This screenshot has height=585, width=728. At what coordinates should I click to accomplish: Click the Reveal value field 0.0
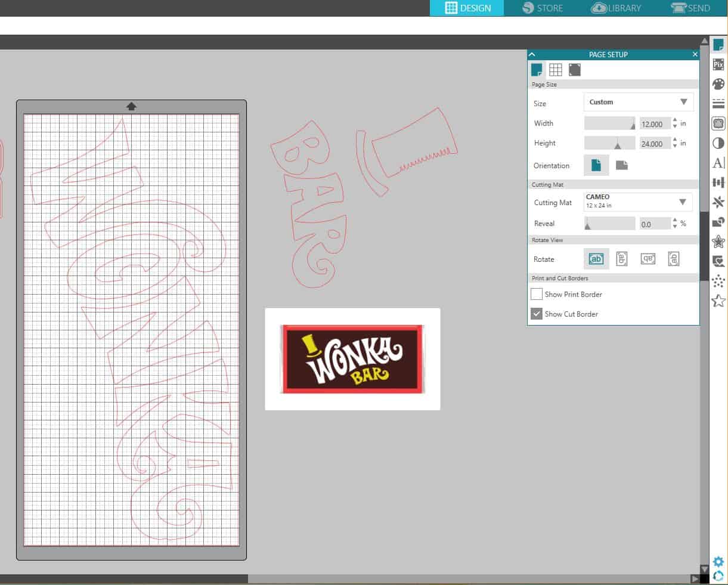tap(655, 224)
